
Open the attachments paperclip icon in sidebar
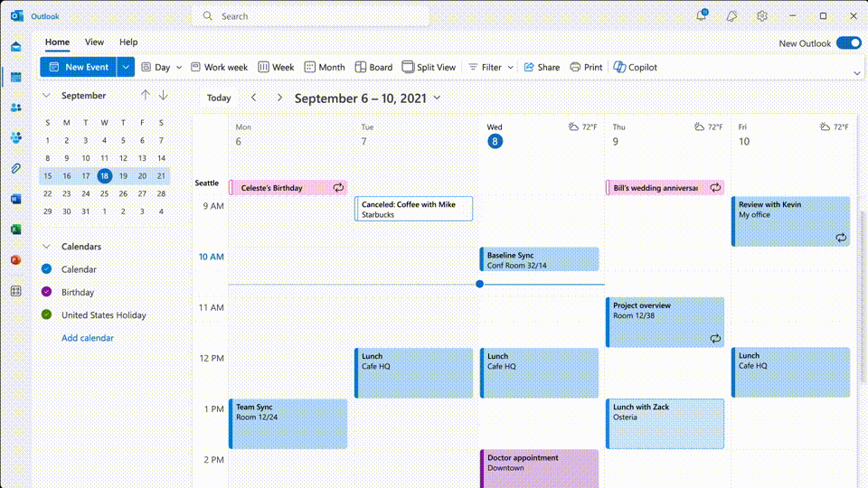click(16, 168)
